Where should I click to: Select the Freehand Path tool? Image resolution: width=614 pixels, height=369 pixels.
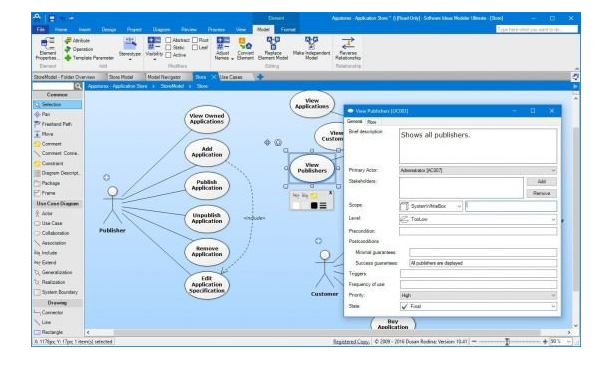tap(58, 124)
